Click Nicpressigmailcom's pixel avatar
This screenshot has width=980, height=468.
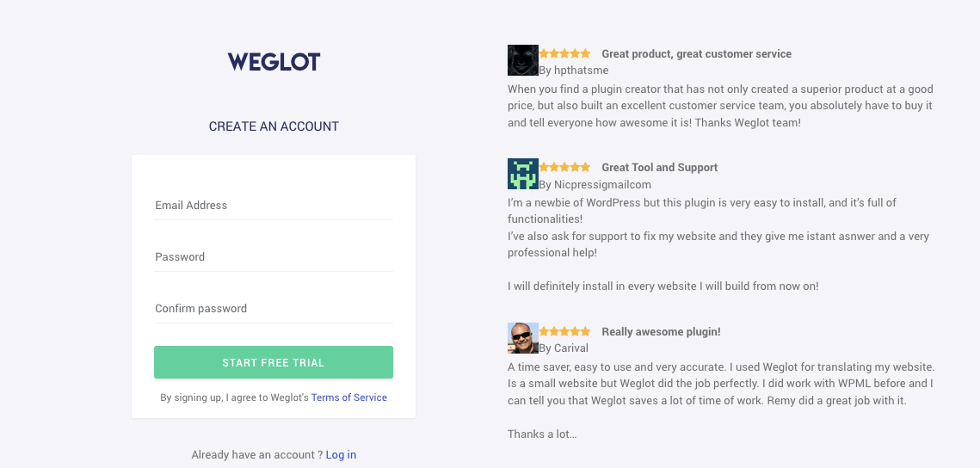523,174
